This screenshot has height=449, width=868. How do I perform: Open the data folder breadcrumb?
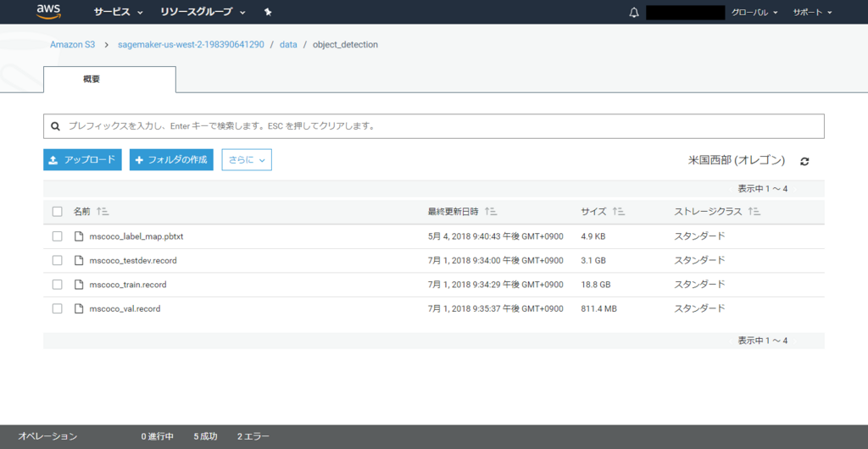coord(288,45)
